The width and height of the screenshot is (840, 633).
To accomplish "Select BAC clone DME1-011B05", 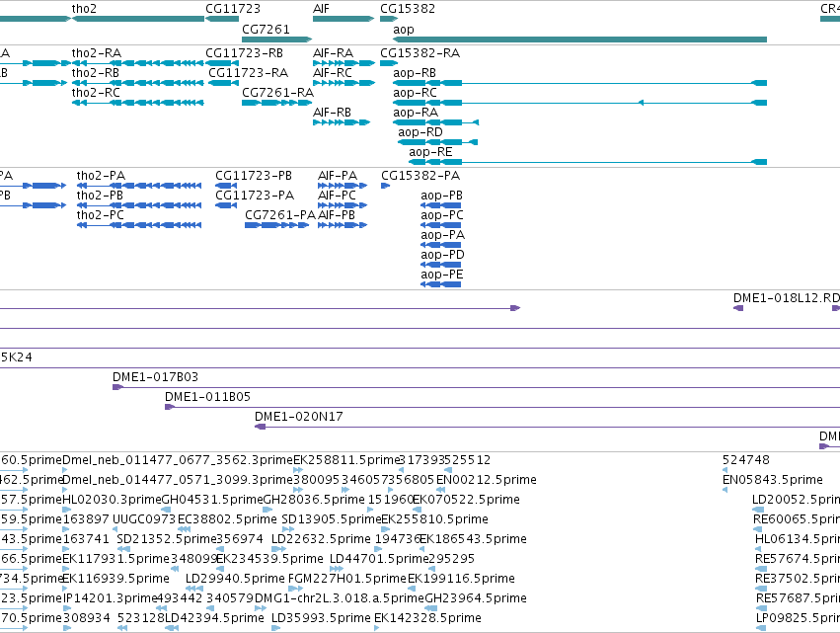I will point(208,397).
